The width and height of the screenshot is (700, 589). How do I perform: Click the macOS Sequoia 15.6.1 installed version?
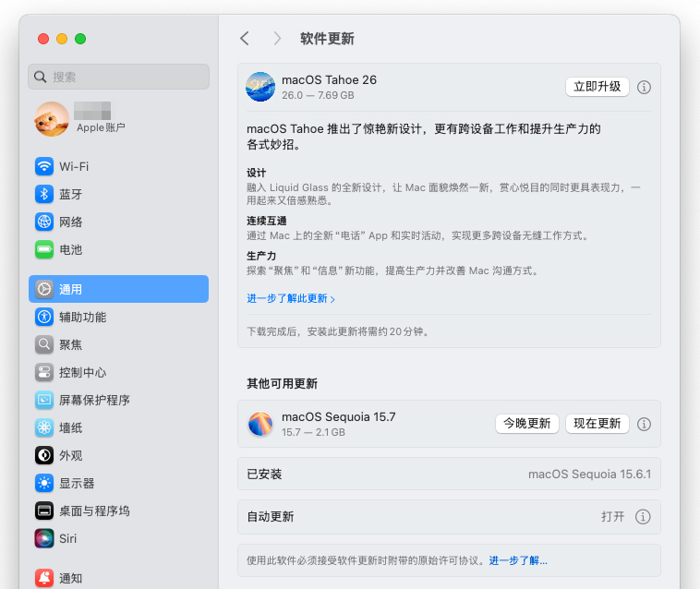click(x=589, y=474)
